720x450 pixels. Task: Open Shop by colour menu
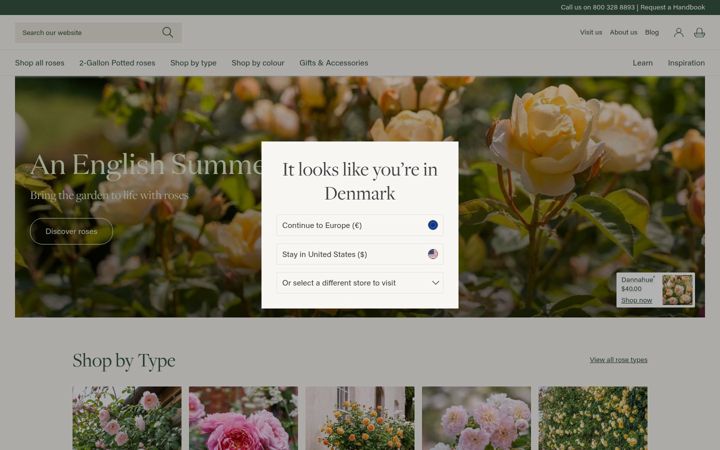[258, 63]
